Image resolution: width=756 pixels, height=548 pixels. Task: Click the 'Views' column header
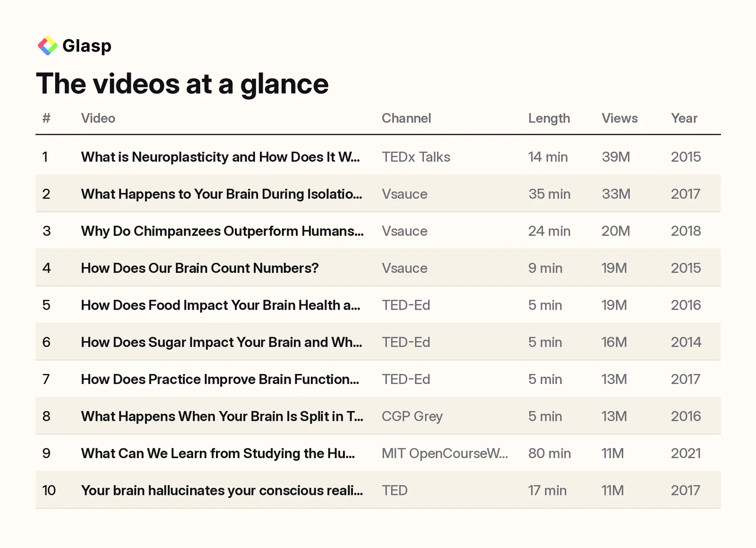coord(619,118)
